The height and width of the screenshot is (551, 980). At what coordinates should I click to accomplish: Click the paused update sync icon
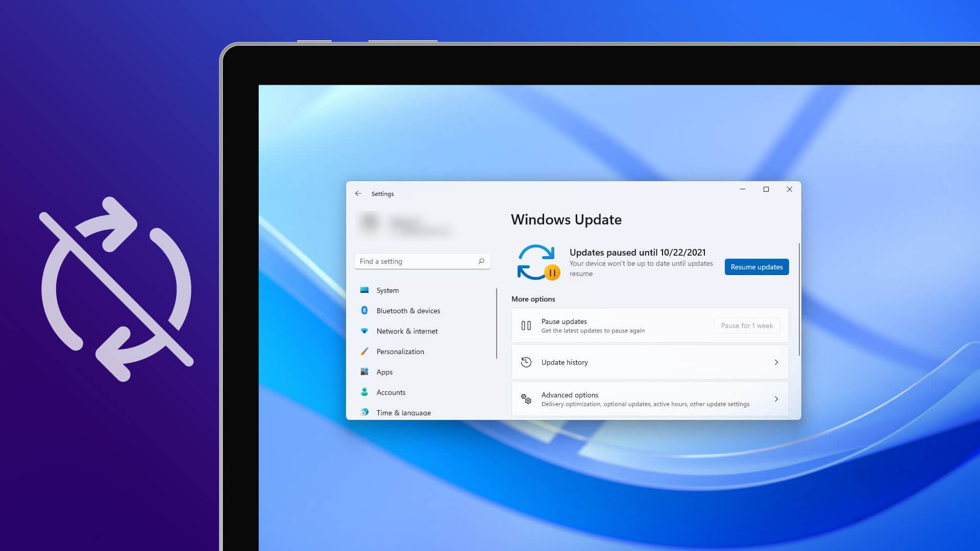pos(538,263)
